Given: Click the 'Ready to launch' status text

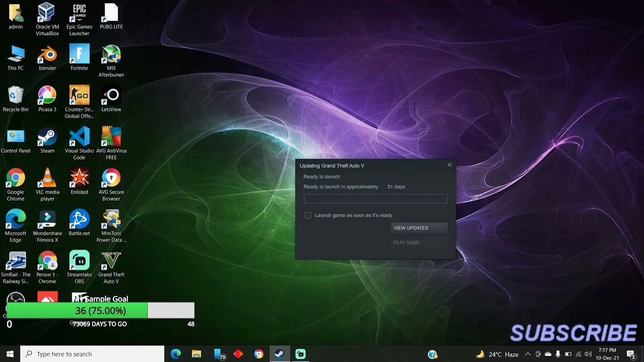Looking at the screenshot, I should 321,176.
